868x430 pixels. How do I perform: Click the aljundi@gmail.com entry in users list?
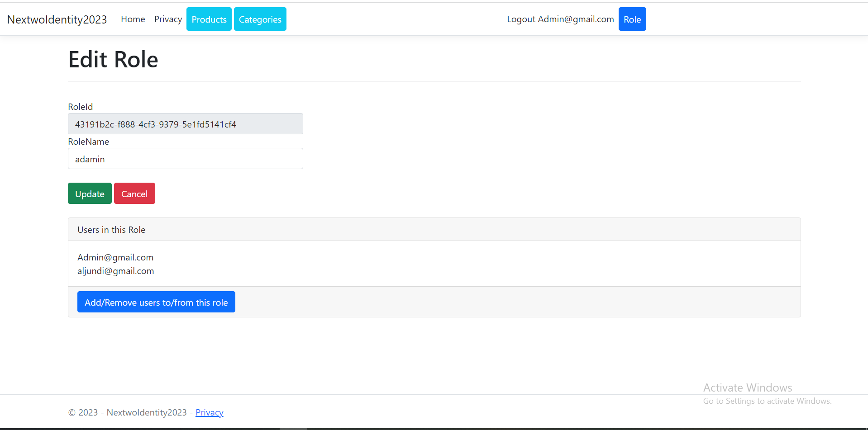pyautogui.click(x=115, y=270)
